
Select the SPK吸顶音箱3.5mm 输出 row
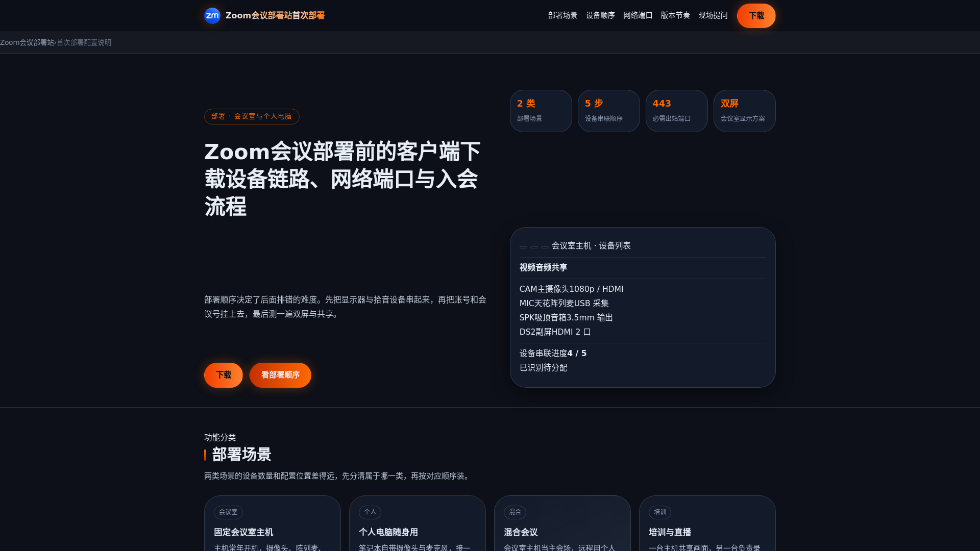click(x=643, y=318)
